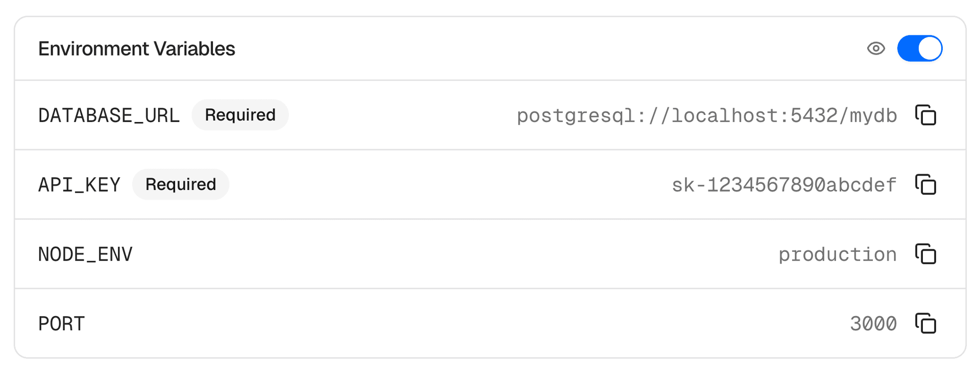Select the sk-1234567890abcdef key value
The image size is (980, 380).
click(783, 185)
